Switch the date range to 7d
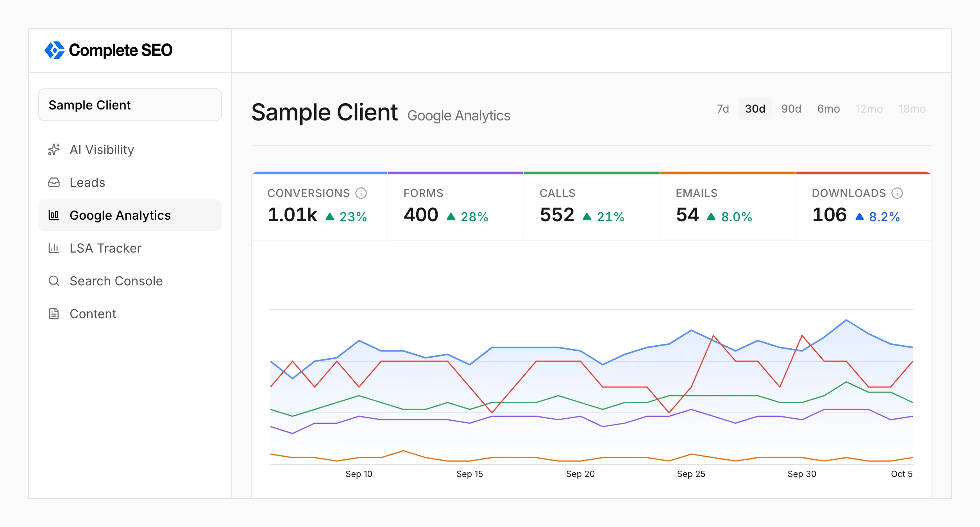Image resolution: width=980 pixels, height=527 pixels. point(723,109)
